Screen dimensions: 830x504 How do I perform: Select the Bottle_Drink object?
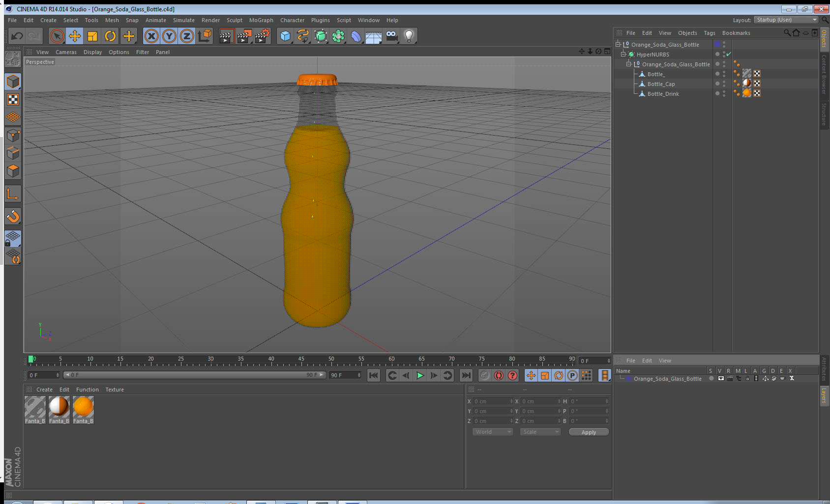663,94
